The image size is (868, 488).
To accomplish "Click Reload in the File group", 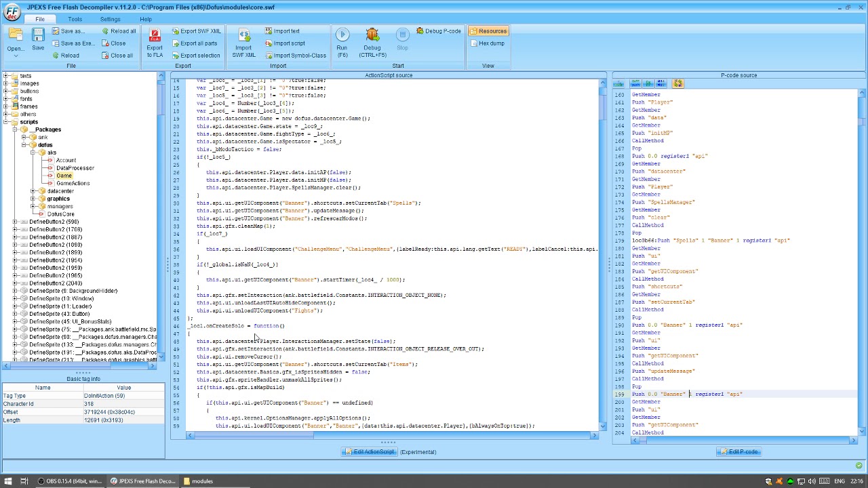I will 65,56.
